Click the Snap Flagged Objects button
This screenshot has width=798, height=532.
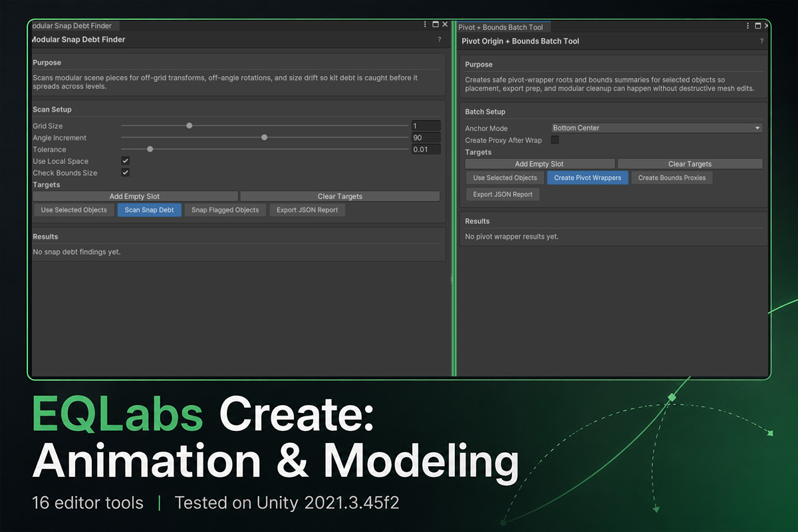(225, 210)
